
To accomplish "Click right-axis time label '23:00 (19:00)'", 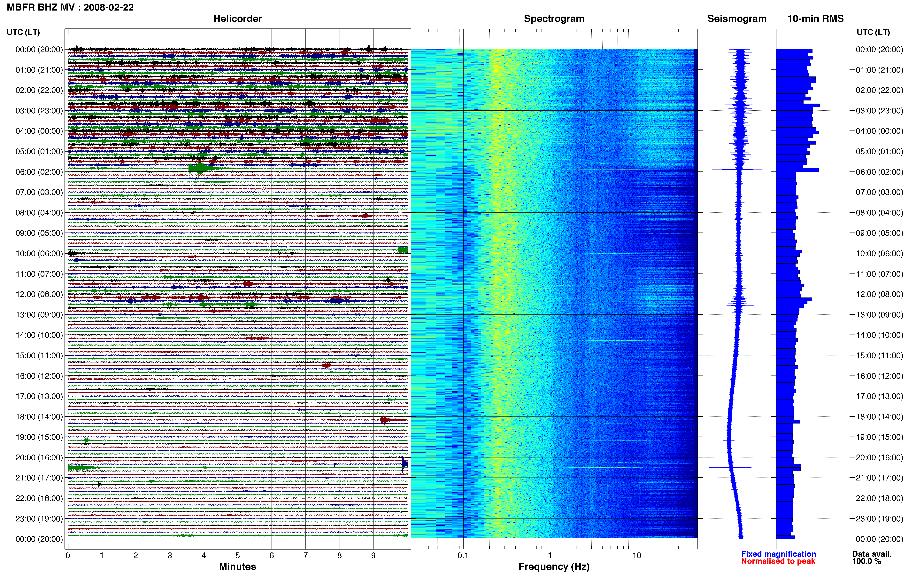I will click(879, 519).
